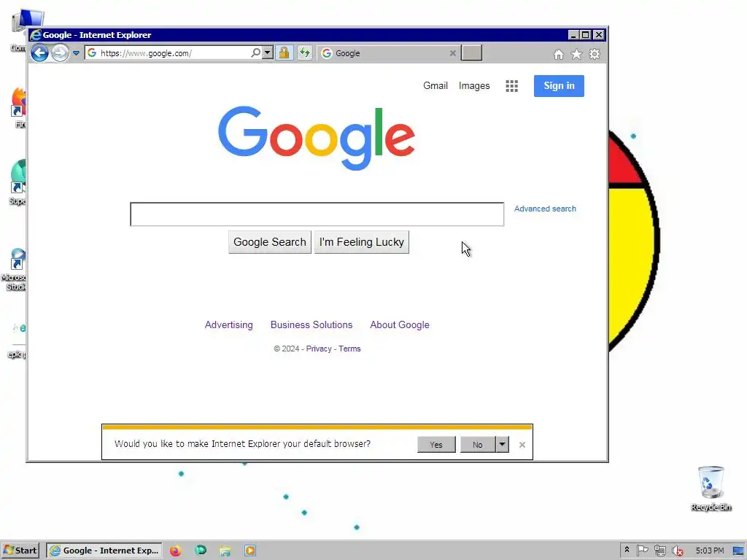This screenshot has height=560, width=747.
Task: Select the Recycle Bin desktop icon
Action: click(x=711, y=489)
